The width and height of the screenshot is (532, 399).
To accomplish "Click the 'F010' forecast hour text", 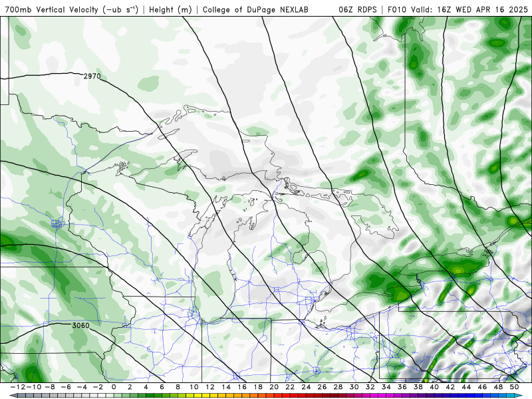I will [x=397, y=10].
